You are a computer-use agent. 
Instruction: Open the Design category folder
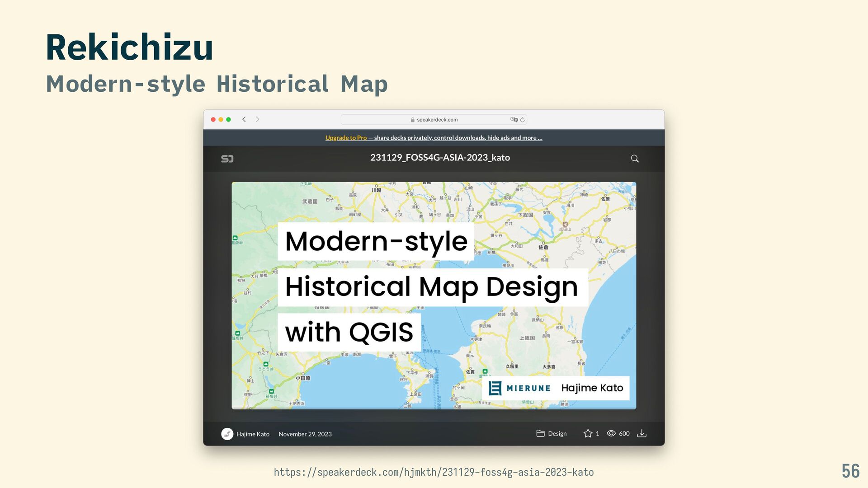552,433
